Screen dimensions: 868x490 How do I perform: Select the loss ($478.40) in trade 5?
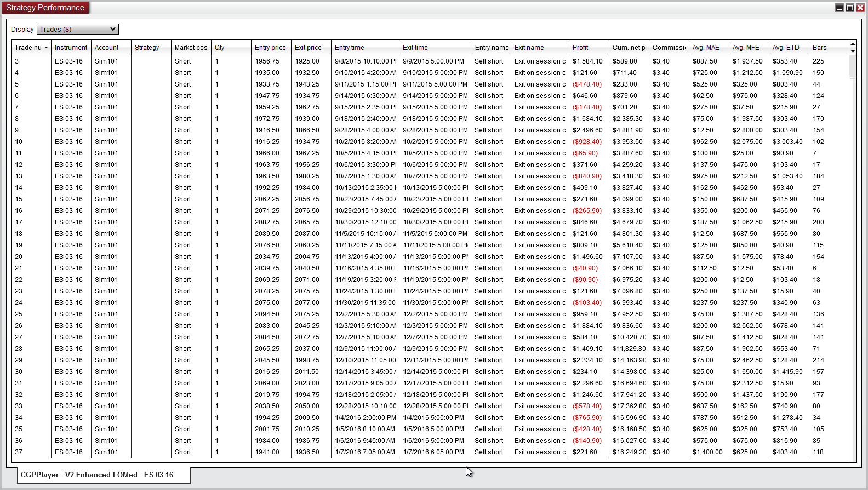coord(587,84)
